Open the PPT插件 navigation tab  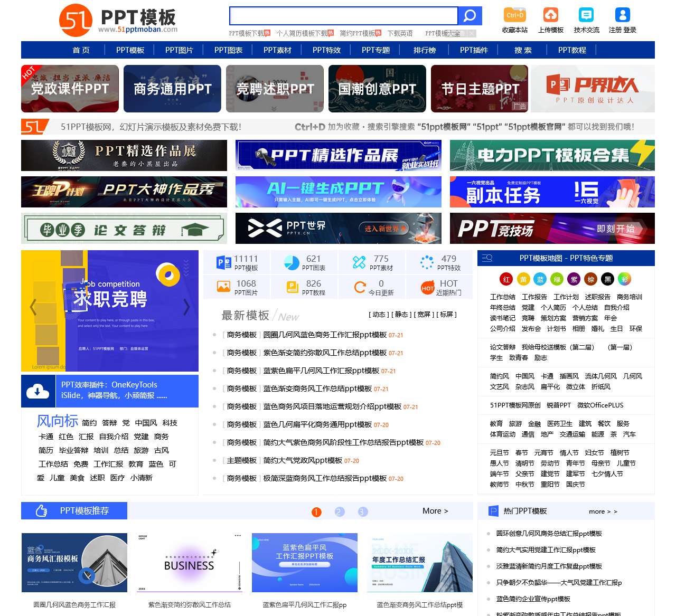474,50
